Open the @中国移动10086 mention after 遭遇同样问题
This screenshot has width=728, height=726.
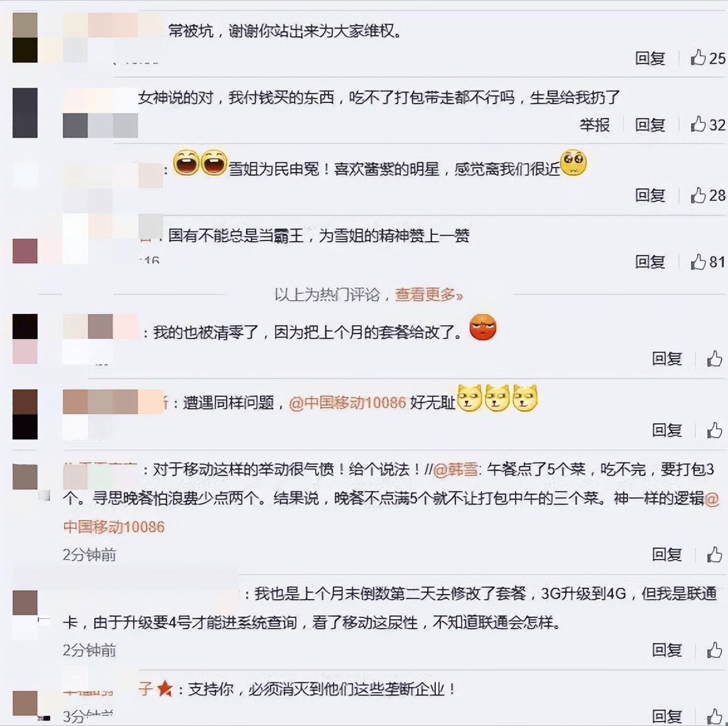tap(347, 403)
